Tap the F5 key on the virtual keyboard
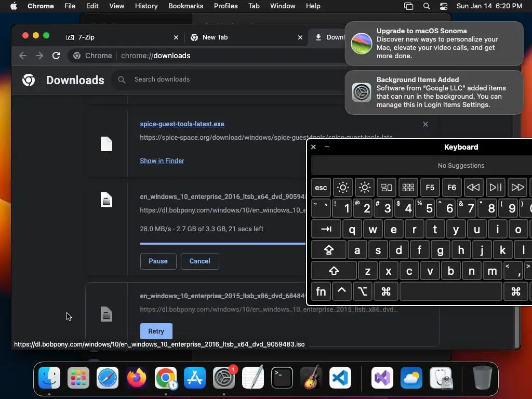532x399 pixels. click(430, 187)
